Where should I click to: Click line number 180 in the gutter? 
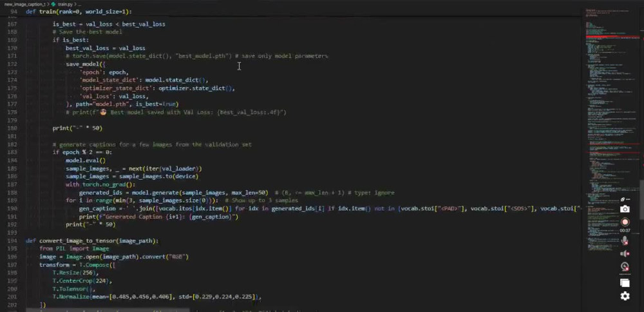pyautogui.click(x=12, y=128)
